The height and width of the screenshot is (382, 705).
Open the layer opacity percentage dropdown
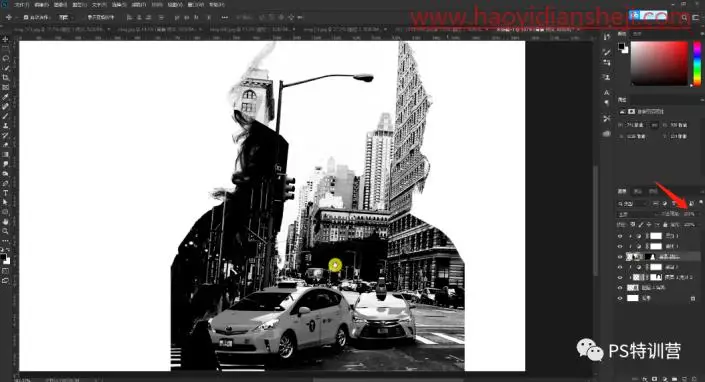tap(690, 214)
